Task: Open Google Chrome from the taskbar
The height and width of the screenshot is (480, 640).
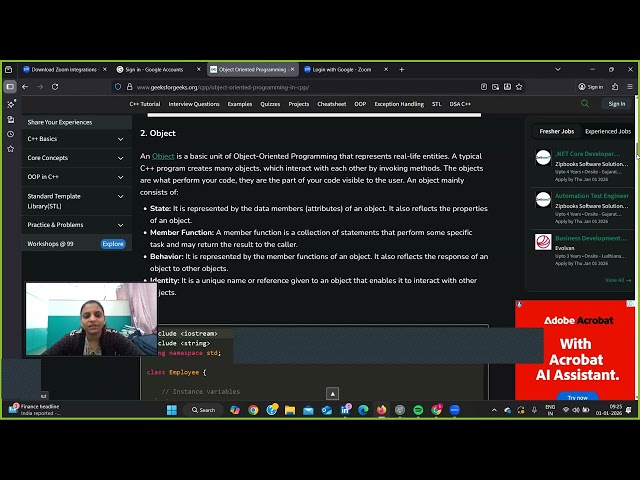Action: click(x=253, y=410)
